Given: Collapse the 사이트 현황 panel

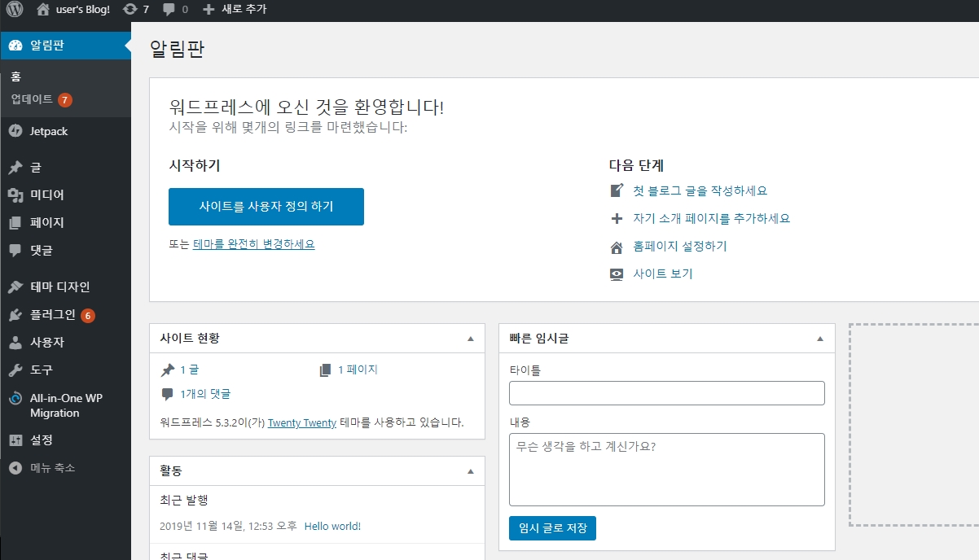Looking at the screenshot, I should 470,338.
